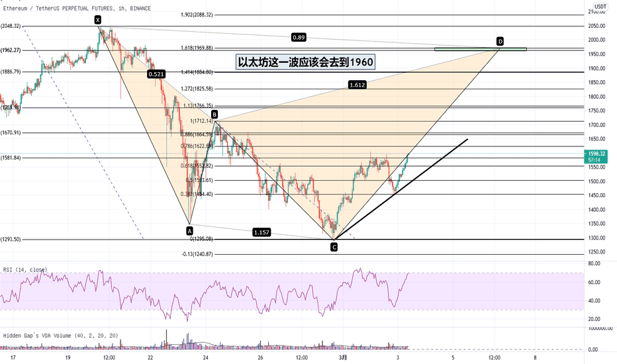Click the 1400.00 price axis label
Screen dimensions: 617x364
pos(596,210)
